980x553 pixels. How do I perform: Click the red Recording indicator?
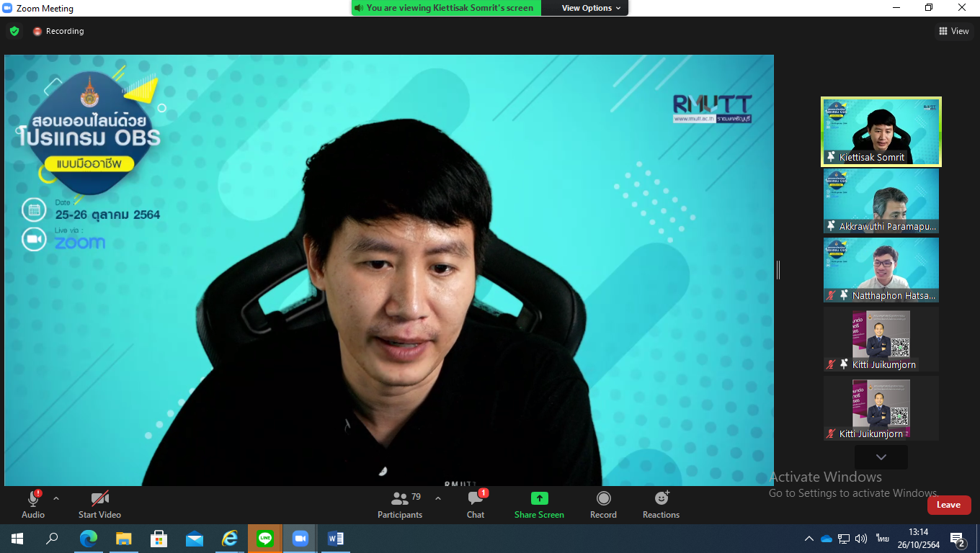(x=58, y=31)
